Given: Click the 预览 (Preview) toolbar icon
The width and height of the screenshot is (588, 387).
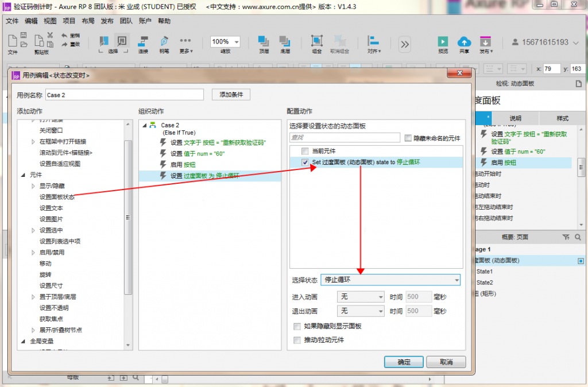Looking at the screenshot, I should click(443, 42).
